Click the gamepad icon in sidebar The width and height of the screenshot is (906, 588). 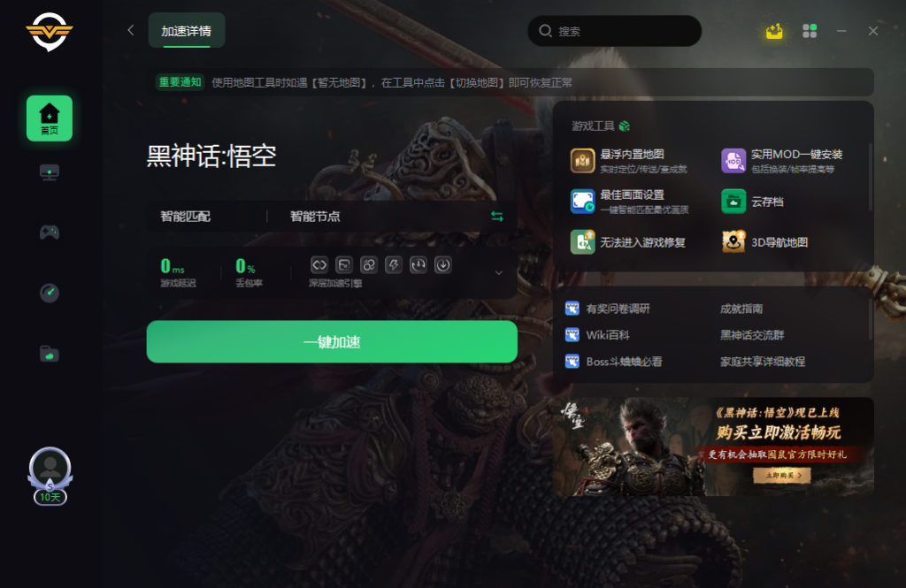coord(50,233)
